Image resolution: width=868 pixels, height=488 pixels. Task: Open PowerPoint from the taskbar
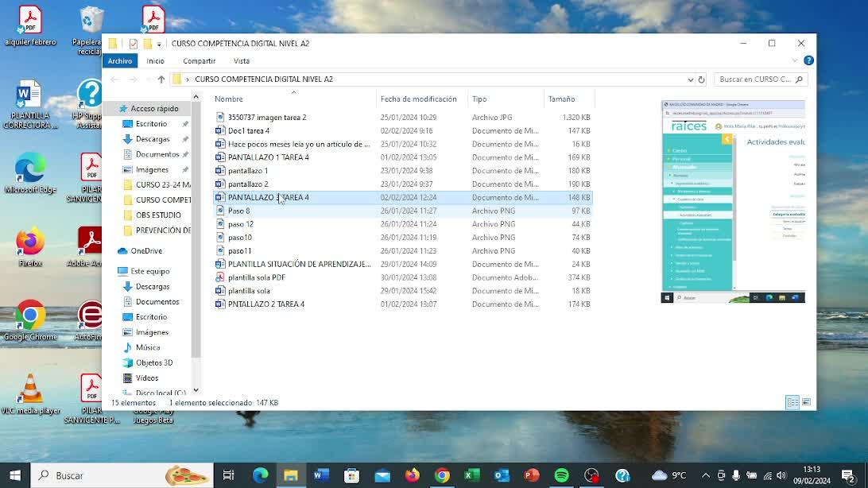coord(532,475)
